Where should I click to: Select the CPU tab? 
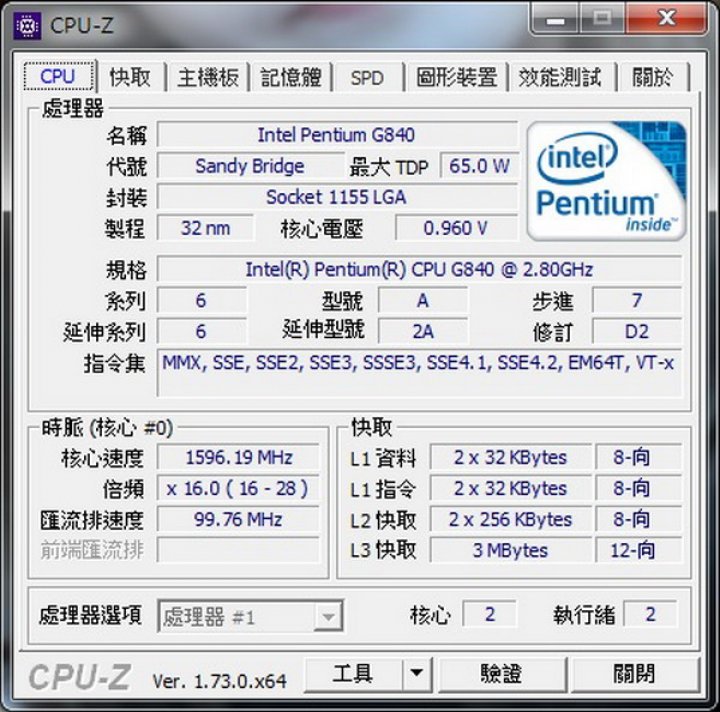pos(59,76)
